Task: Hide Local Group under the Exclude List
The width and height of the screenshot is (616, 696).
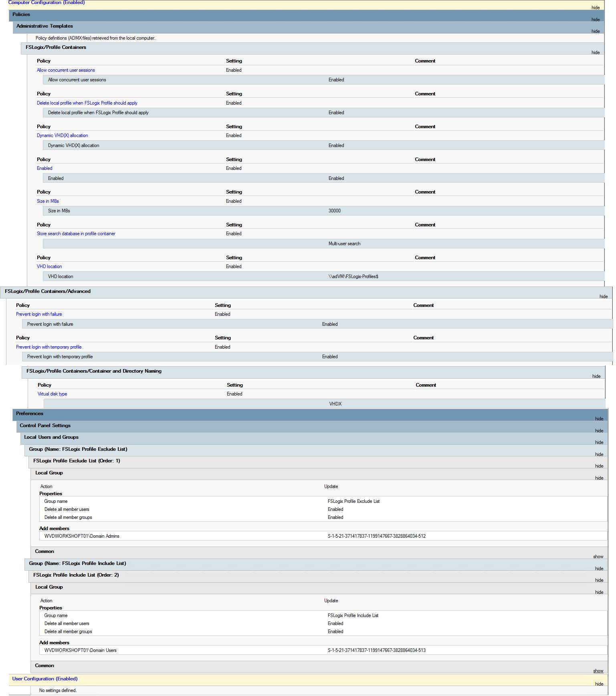Action: pos(599,478)
